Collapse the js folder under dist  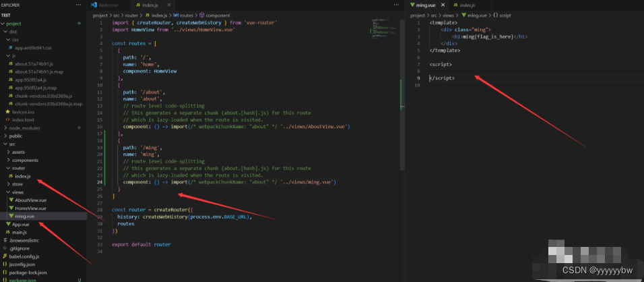coord(8,56)
